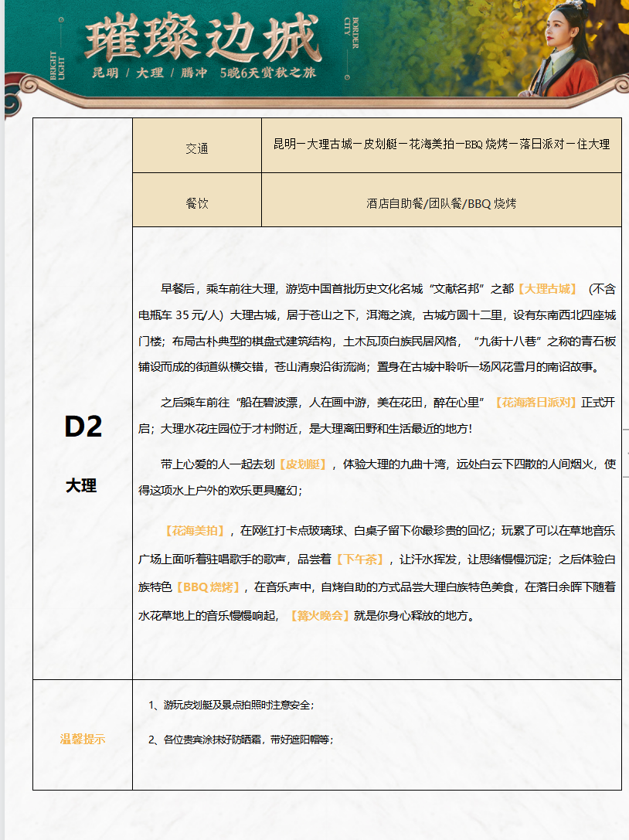Click the line starting 启；大理水花庄园

pos(305,429)
